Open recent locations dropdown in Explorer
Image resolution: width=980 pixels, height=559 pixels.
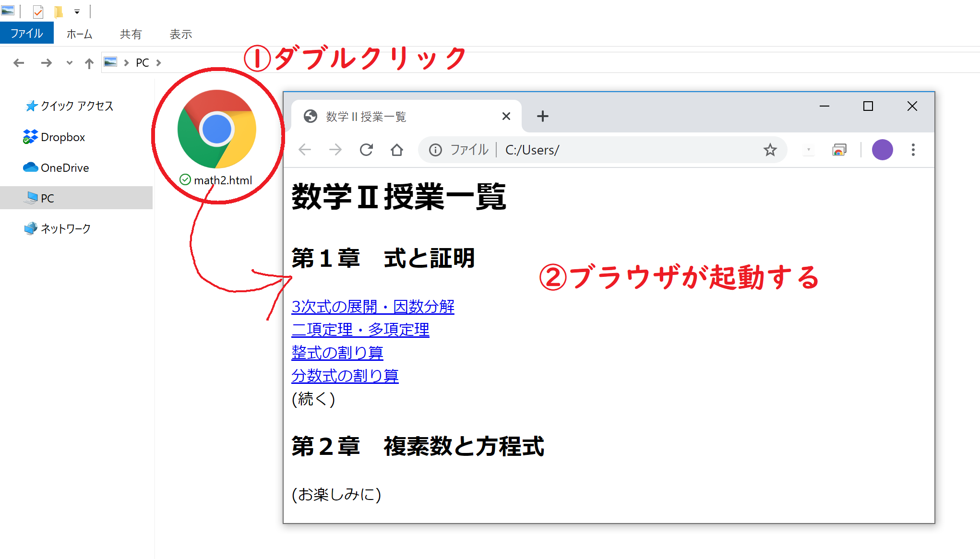[70, 63]
